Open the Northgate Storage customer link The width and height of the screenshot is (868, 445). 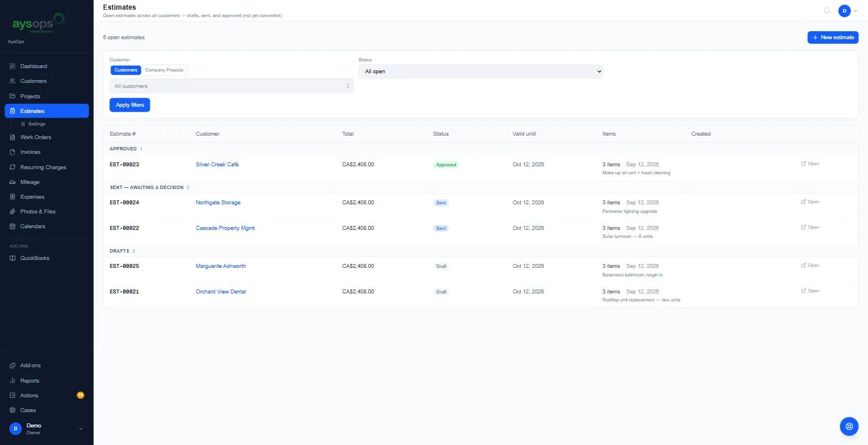click(x=218, y=203)
